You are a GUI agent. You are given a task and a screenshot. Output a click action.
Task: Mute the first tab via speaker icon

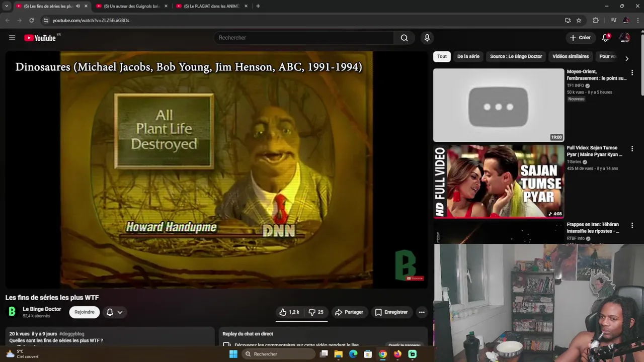click(x=77, y=6)
